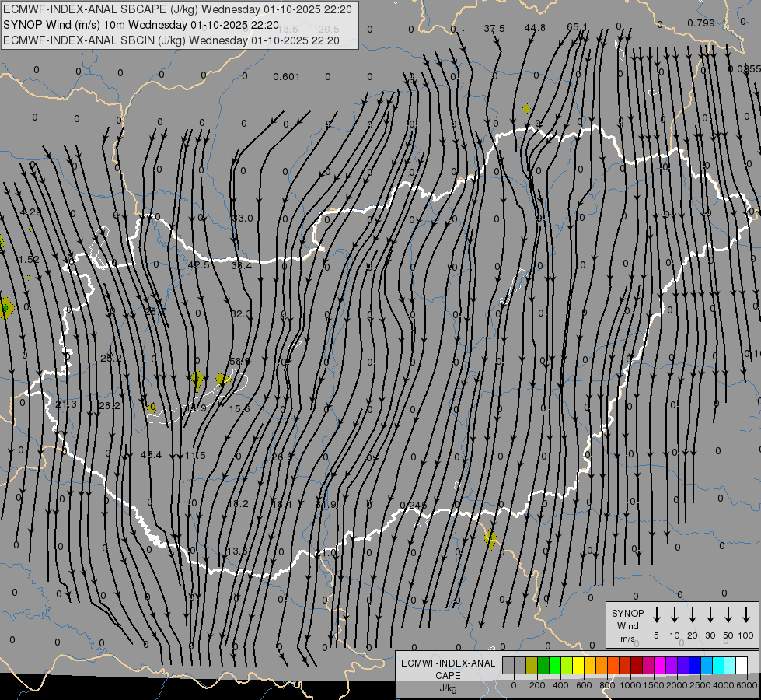Click the 20 m/s wind legend arrow
The image size is (761, 700).
693,615
